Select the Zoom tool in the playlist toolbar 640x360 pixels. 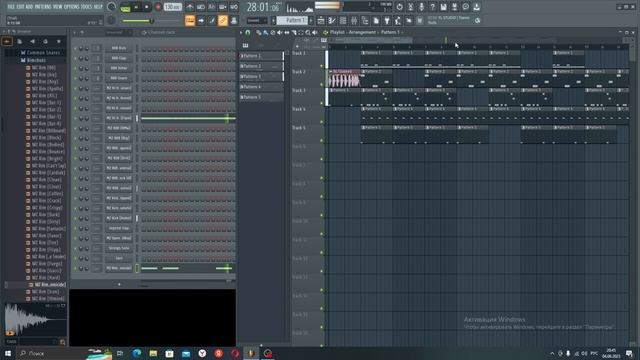click(x=308, y=32)
